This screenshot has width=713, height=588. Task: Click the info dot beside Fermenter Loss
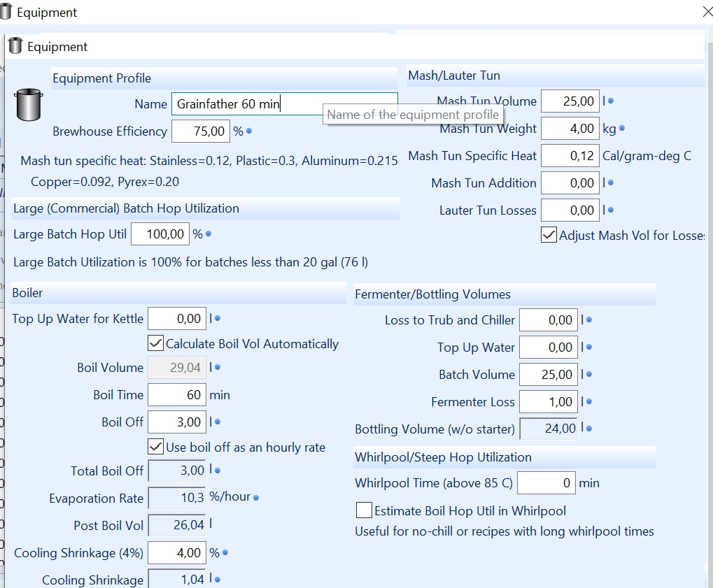(x=588, y=402)
